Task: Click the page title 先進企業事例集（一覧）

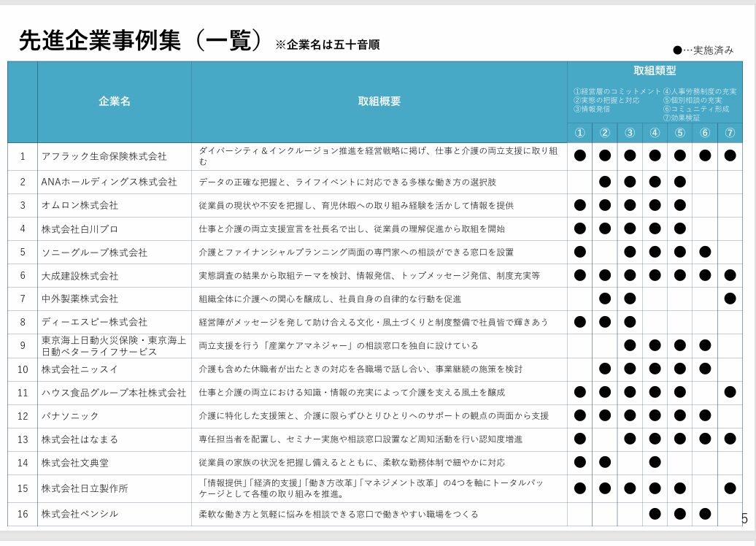Action: click(141, 40)
